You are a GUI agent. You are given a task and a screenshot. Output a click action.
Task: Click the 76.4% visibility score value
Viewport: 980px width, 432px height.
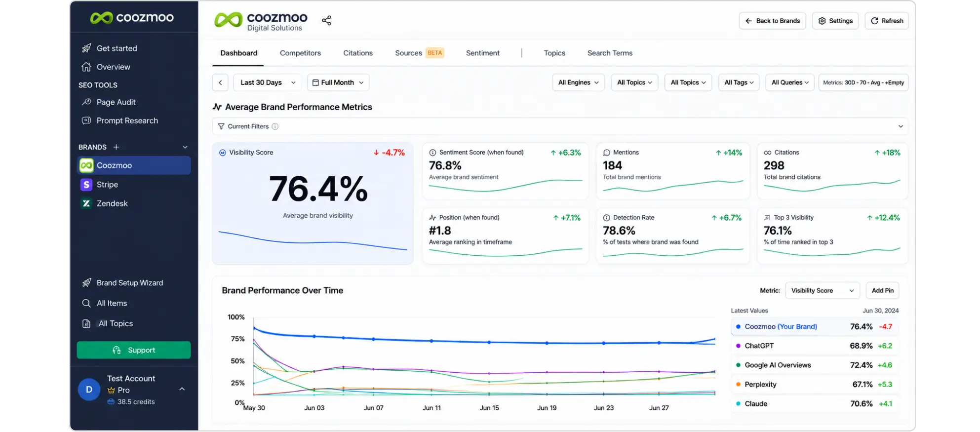click(x=318, y=189)
